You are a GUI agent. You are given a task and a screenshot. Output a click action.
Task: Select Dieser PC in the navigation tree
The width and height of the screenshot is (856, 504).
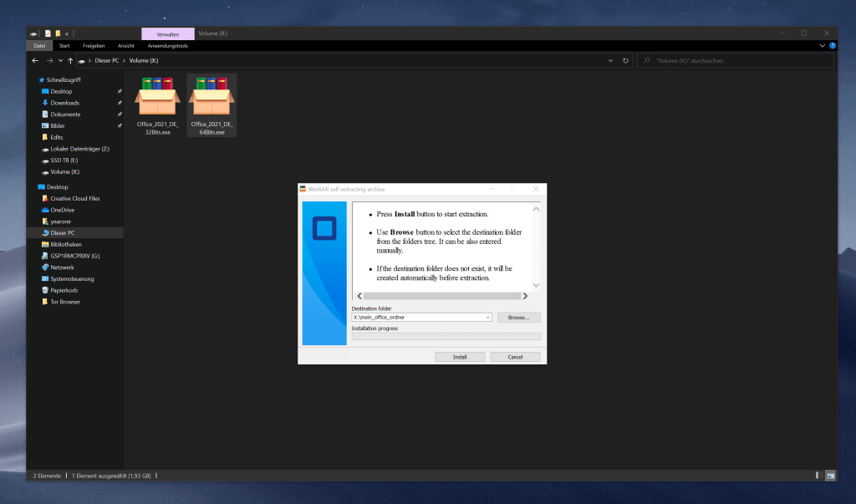tap(59, 232)
